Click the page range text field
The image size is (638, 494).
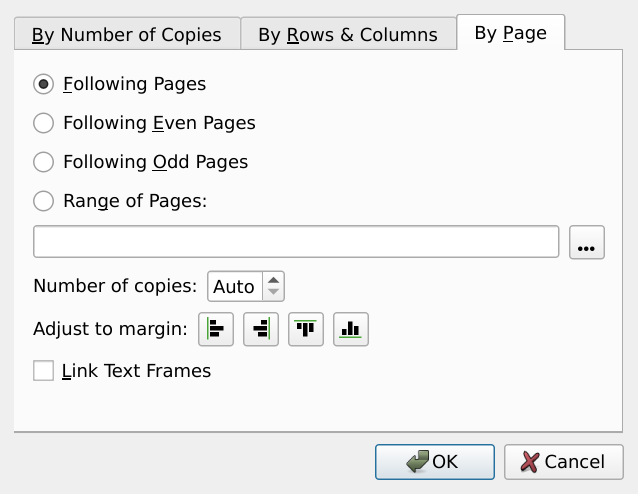[296, 242]
